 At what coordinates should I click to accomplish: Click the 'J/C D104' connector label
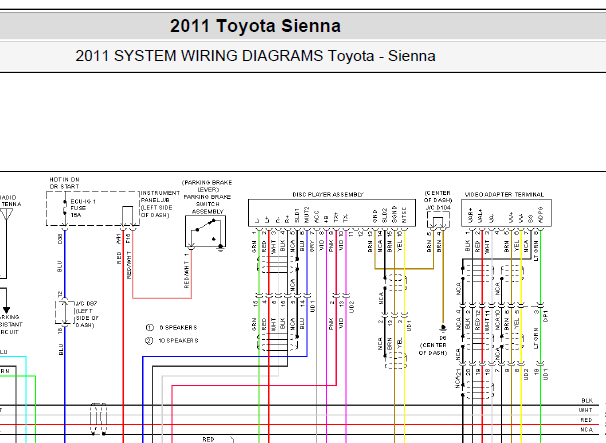[438, 208]
